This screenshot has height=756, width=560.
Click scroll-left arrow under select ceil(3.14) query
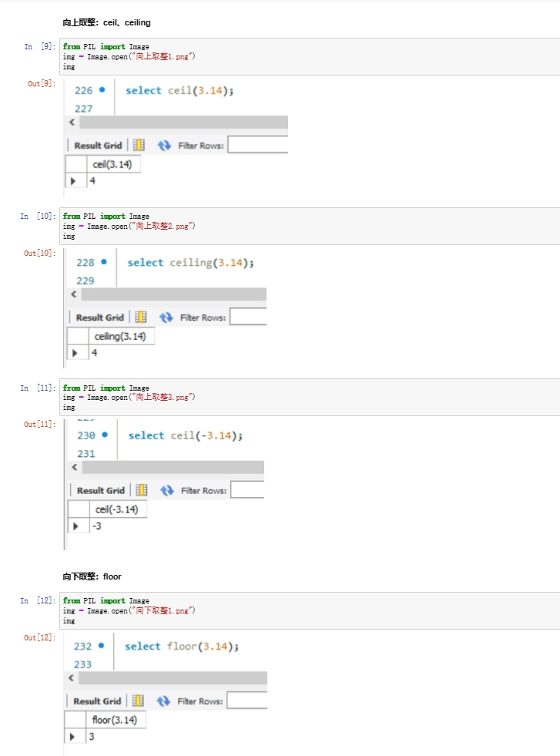tap(72, 123)
